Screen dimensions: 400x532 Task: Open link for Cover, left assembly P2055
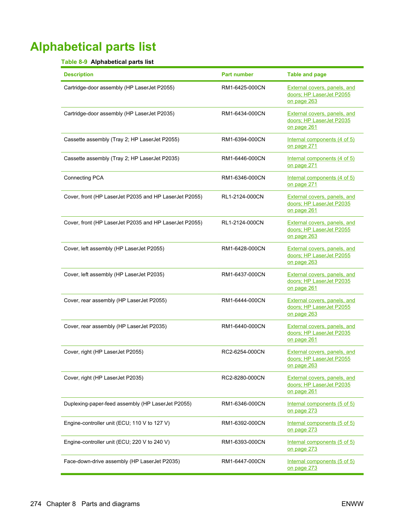point(321,255)
